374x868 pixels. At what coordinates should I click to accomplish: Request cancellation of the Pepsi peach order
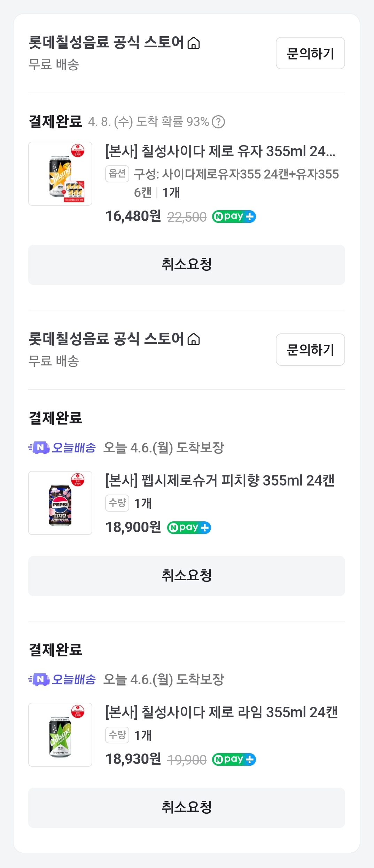pyautogui.click(x=187, y=576)
